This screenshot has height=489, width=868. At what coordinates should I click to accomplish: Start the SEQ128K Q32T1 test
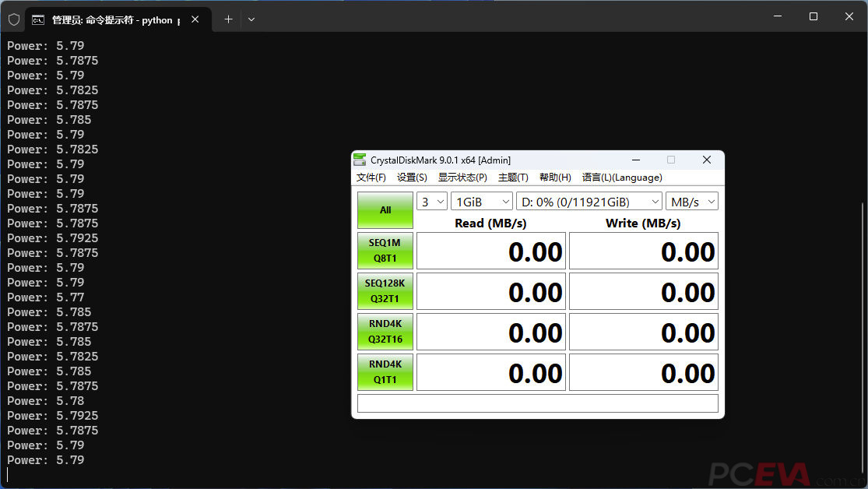coord(385,290)
